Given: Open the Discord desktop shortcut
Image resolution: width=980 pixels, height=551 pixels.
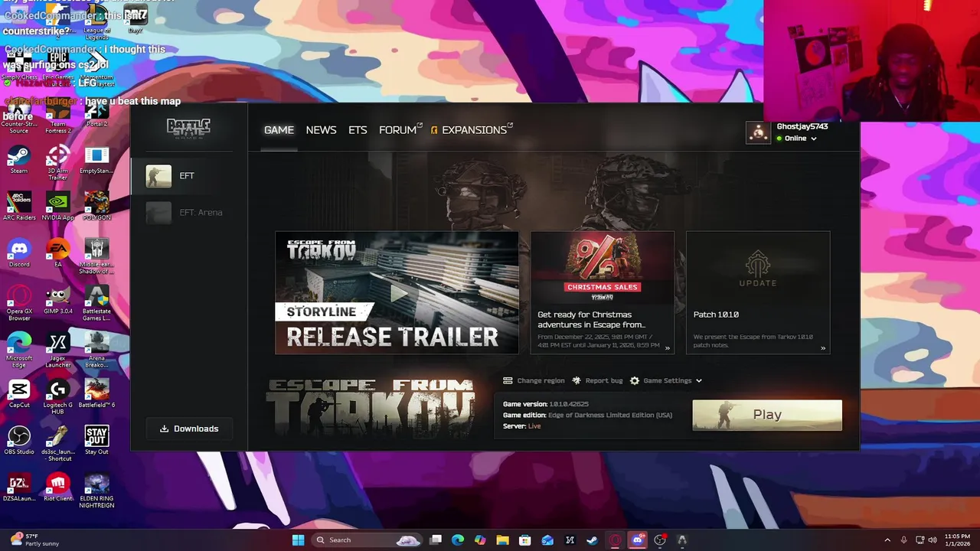Looking at the screenshot, I should [19, 253].
